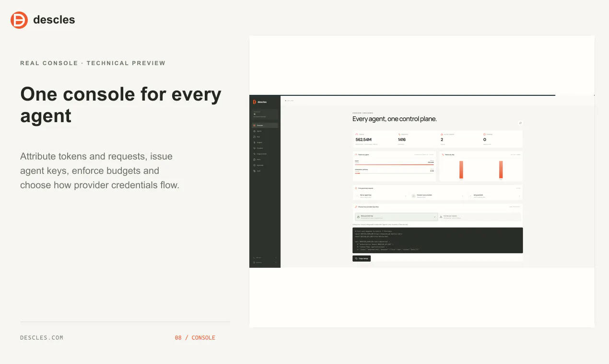The height and width of the screenshot is (364, 609).
Task: Click the Copy setup button
Action: point(362,259)
